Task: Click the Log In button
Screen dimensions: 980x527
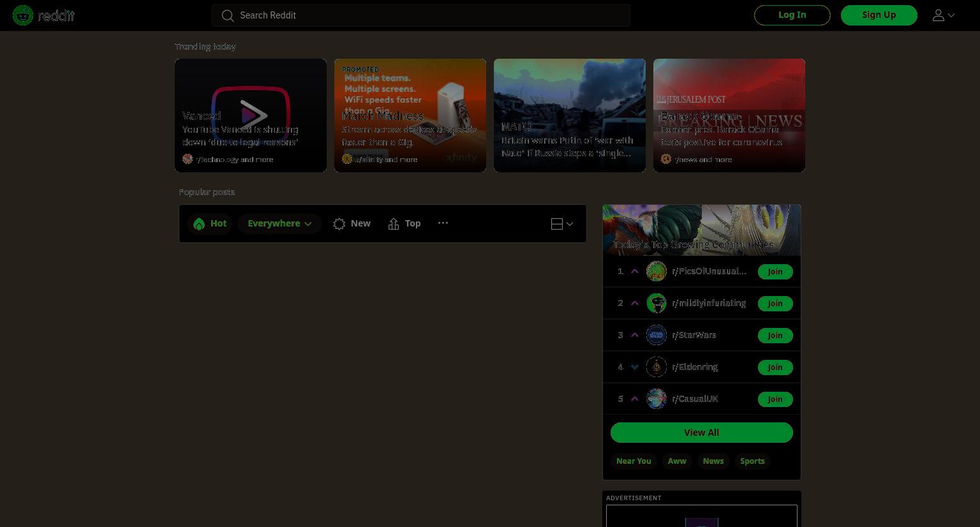Action: (792, 15)
